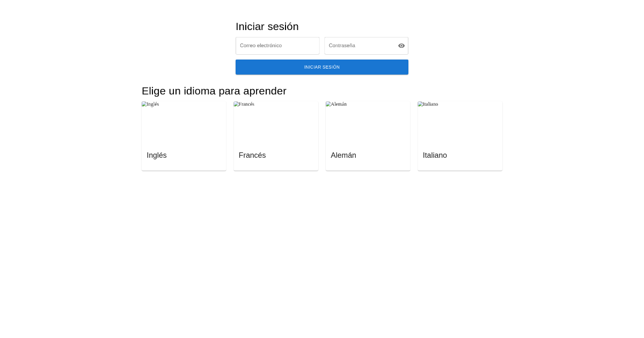The height and width of the screenshot is (338, 644).
Task: Select the Inglés card thumbnail area
Action: pos(184,123)
